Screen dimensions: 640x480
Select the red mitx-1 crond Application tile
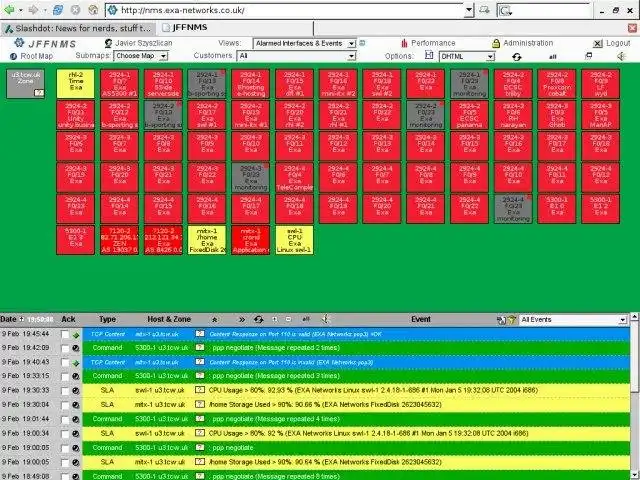pyautogui.click(x=251, y=240)
